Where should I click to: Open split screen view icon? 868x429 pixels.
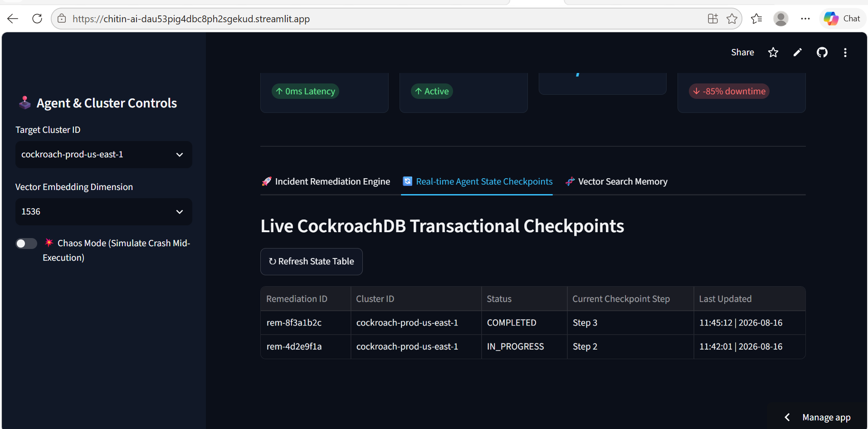(x=713, y=19)
